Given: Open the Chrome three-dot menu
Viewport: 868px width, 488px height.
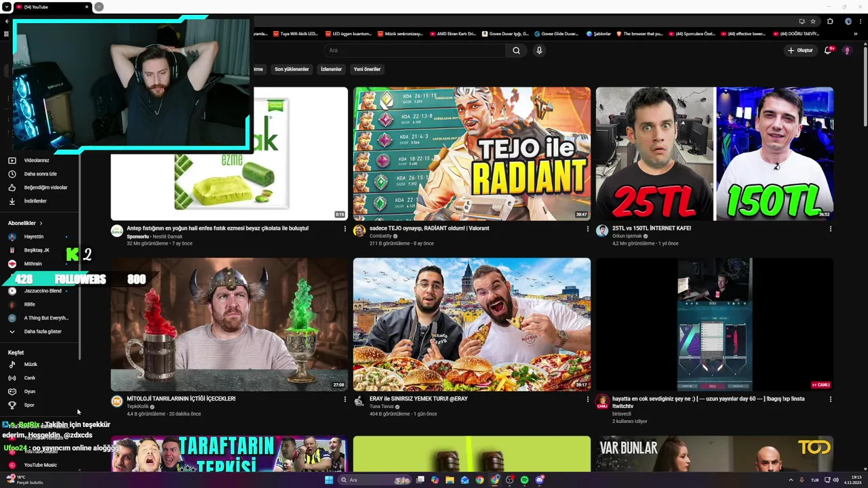Looking at the screenshot, I should point(860,22).
